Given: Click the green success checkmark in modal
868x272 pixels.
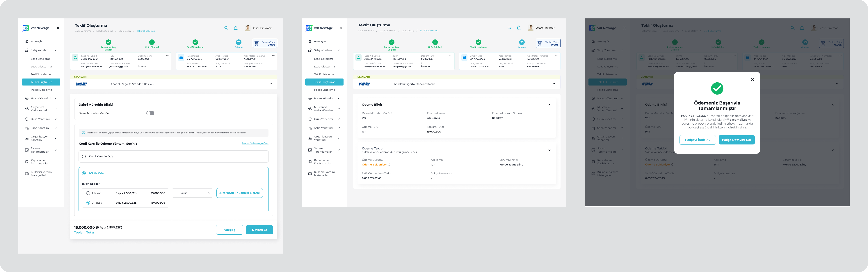Looking at the screenshot, I should click(x=717, y=88).
